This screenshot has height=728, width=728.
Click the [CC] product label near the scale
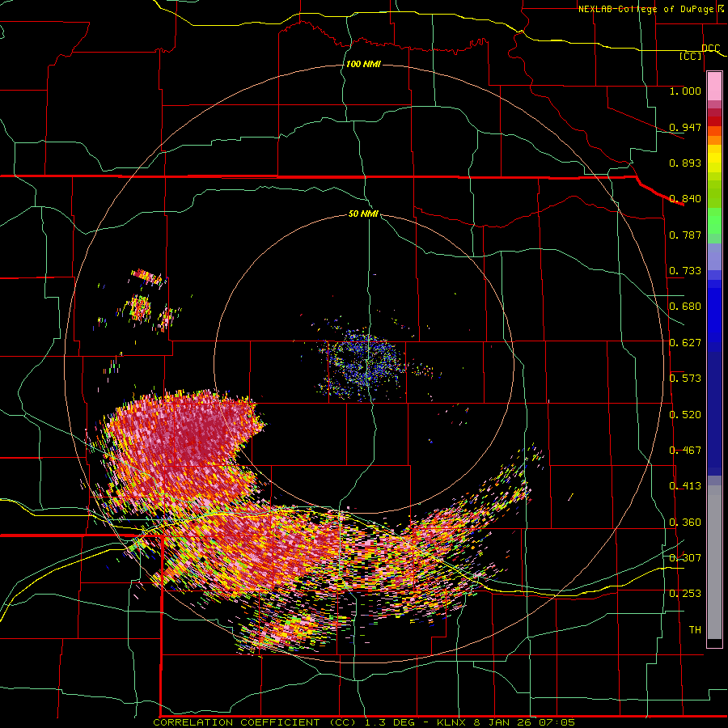click(x=690, y=56)
